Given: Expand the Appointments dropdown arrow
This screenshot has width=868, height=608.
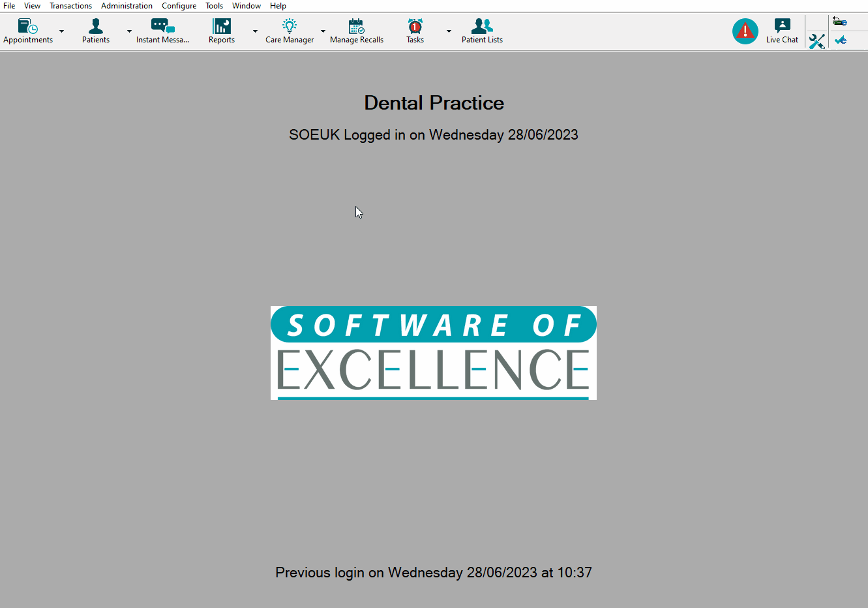Looking at the screenshot, I should point(62,31).
